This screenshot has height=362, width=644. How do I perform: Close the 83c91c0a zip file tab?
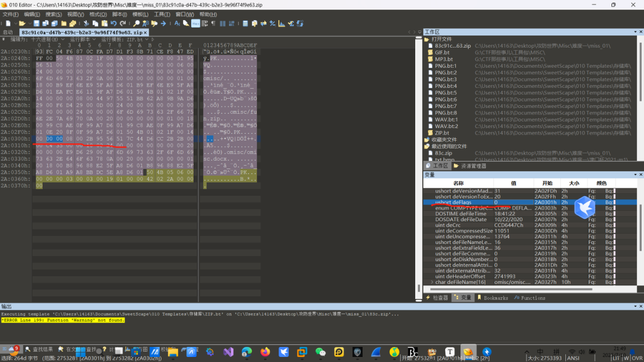pos(145,32)
